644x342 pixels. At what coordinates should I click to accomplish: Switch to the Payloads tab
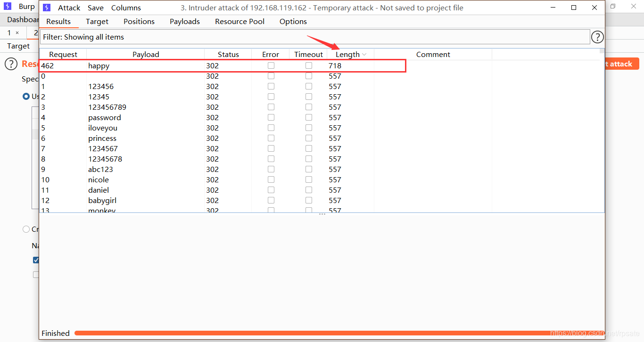(185, 22)
